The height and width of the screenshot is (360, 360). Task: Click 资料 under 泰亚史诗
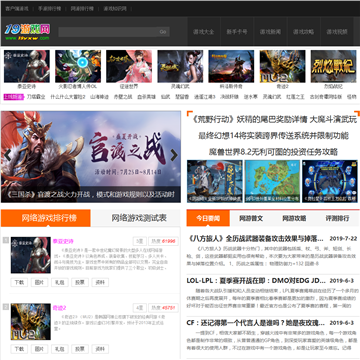100,282
